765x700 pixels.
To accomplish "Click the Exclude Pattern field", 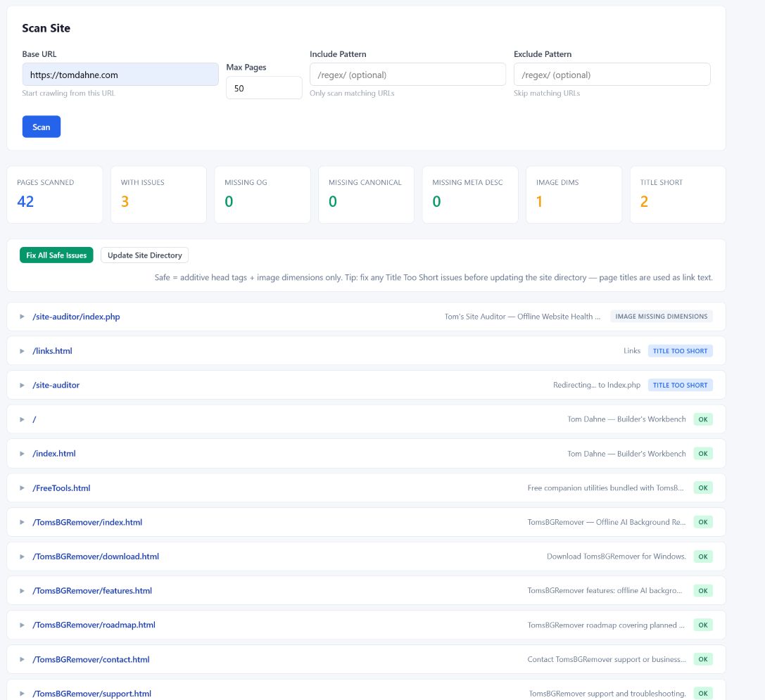I will (x=612, y=74).
